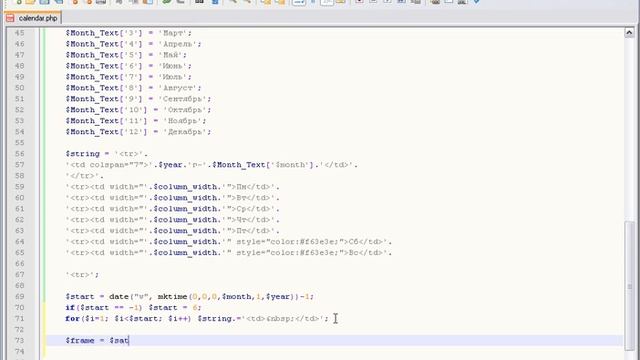Click the '</tr>'. code on line 58
Image resolution: width=640 pixels, height=360 pixels.
[x=84, y=176]
